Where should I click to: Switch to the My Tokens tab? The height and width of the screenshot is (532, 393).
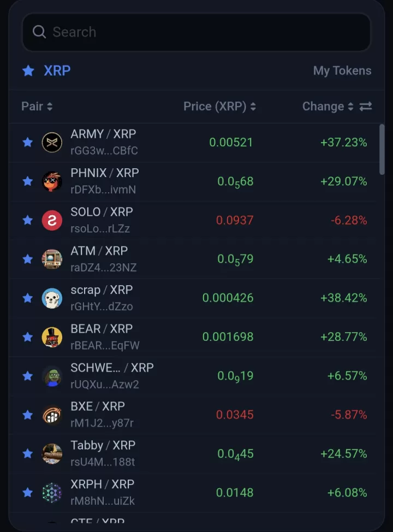tap(342, 71)
